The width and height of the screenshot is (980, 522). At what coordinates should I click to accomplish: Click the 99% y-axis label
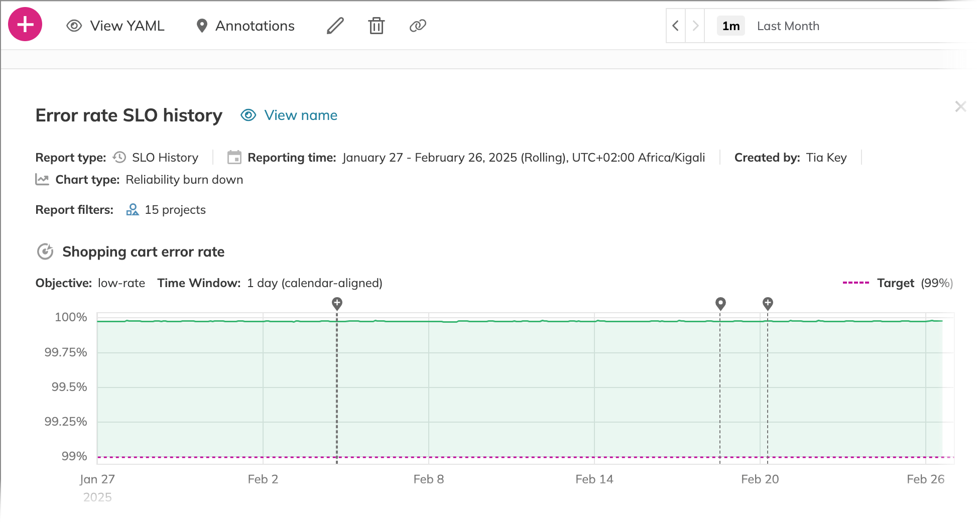point(74,456)
